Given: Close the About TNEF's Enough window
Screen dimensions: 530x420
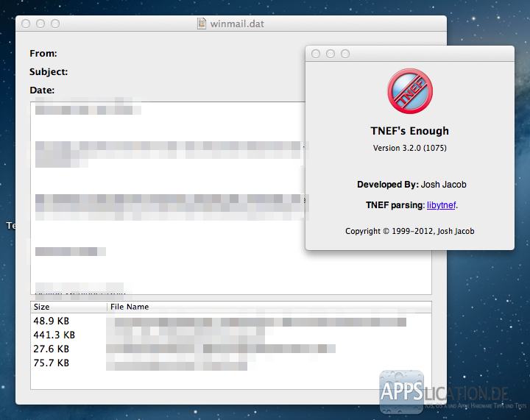Looking at the screenshot, I should point(316,54).
